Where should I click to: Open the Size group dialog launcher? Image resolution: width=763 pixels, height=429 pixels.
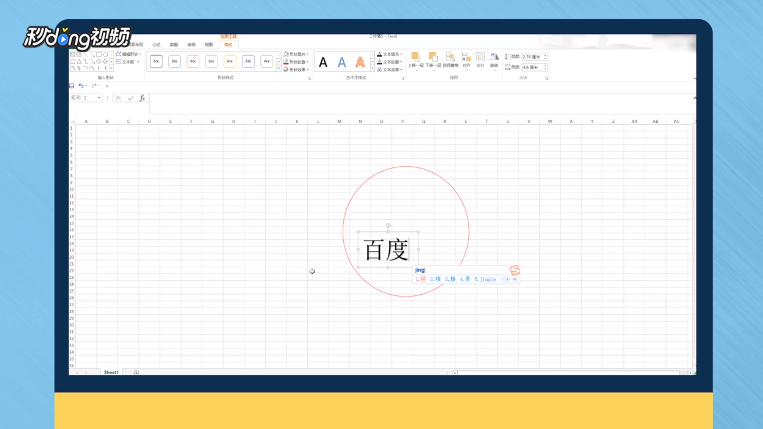pos(546,78)
